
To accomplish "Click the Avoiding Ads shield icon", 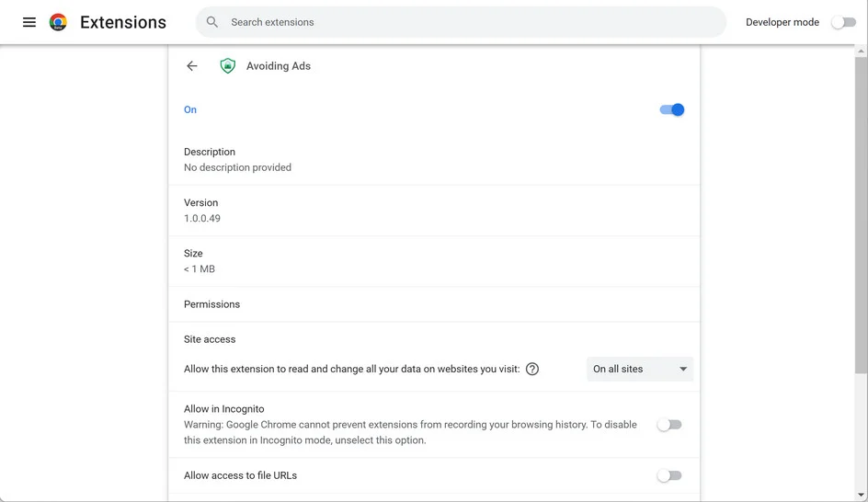I will (x=227, y=66).
